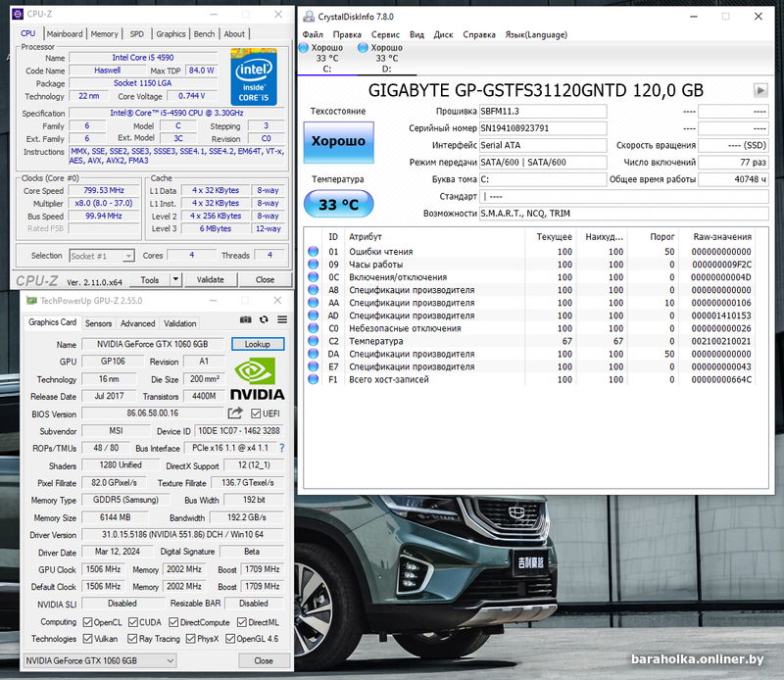
Task: Open the Вид menu
Action: (416, 34)
